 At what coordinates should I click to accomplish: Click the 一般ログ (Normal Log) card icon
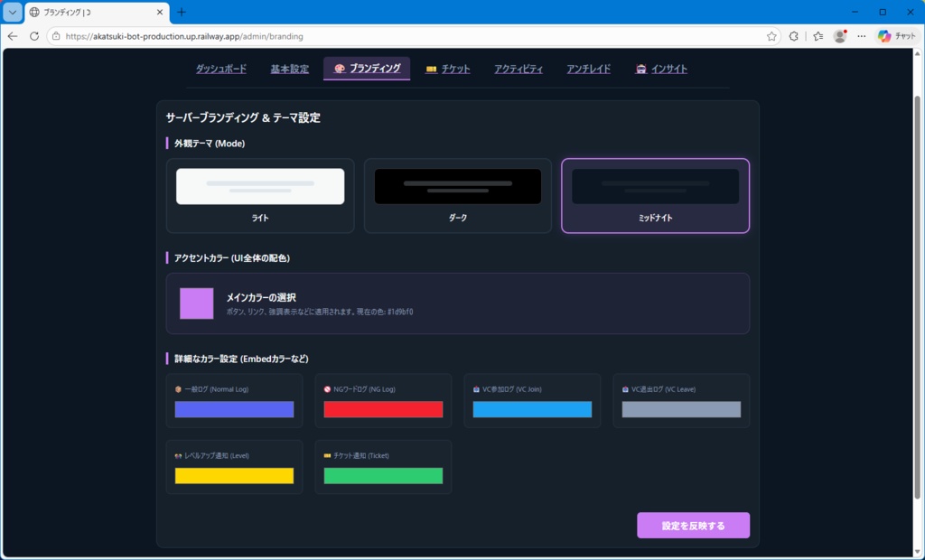point(177,388)
